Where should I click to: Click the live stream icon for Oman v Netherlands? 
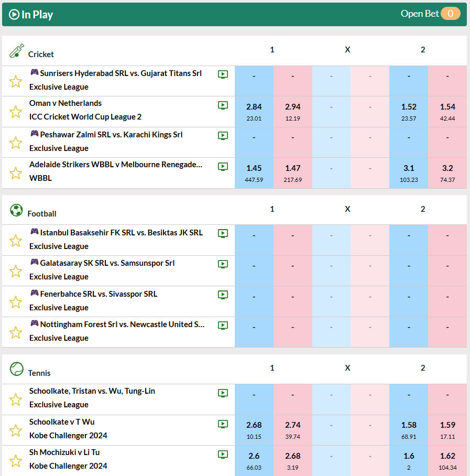coord(223,105)
